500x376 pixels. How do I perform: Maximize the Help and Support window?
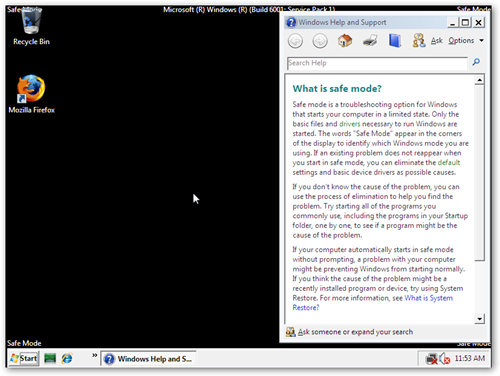tap(465, 23)
